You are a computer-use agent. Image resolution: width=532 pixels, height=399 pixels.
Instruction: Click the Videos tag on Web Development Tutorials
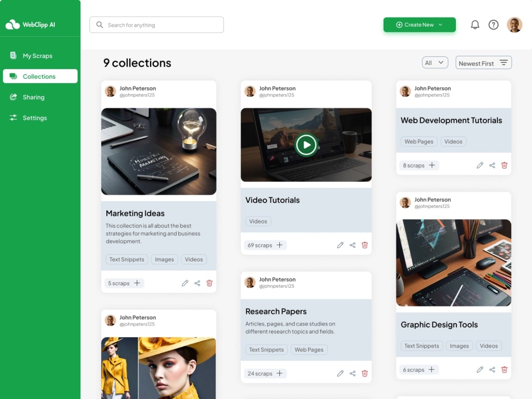click(x=453, y=142)
